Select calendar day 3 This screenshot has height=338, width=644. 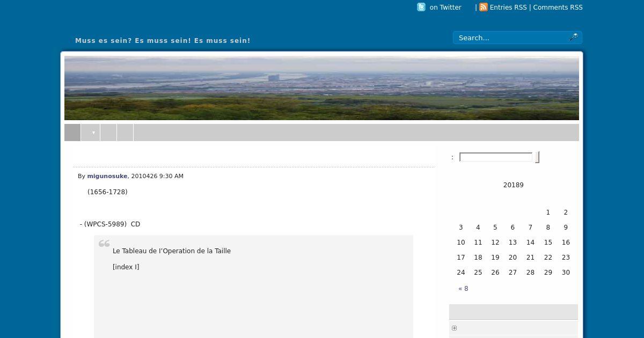(x=460, y=227)
